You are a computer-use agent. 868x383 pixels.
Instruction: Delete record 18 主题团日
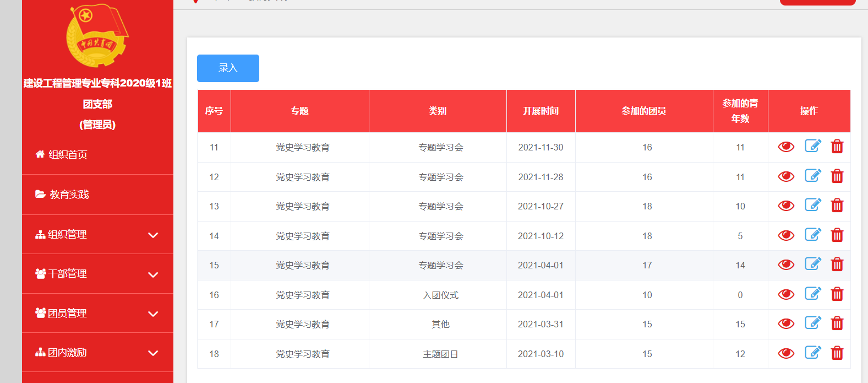pyautogui.click(x=837, y=353)
